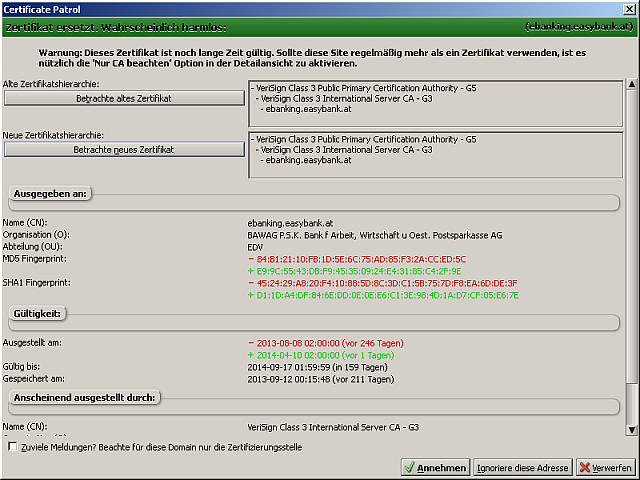Select International Server CA - G3 in new hierarchy

point(344,149)
